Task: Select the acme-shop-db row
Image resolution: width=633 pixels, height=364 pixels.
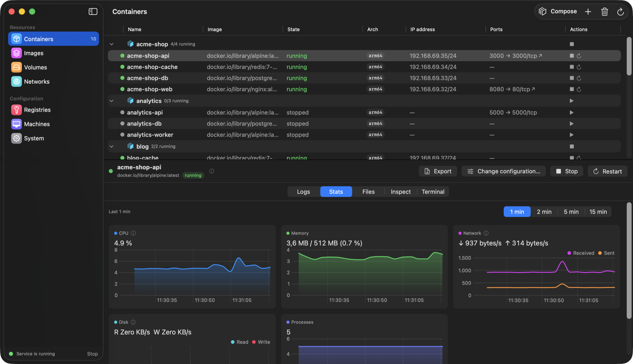Action: pos(364,78)
